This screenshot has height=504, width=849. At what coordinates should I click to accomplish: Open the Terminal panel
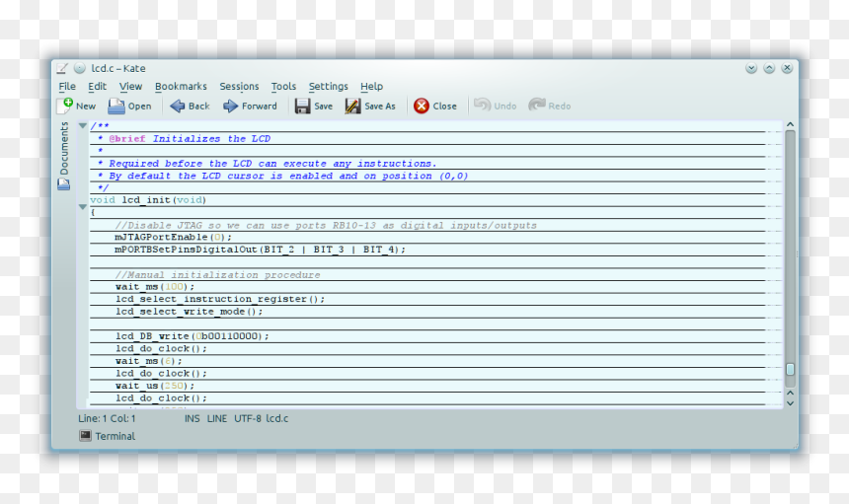108,436
